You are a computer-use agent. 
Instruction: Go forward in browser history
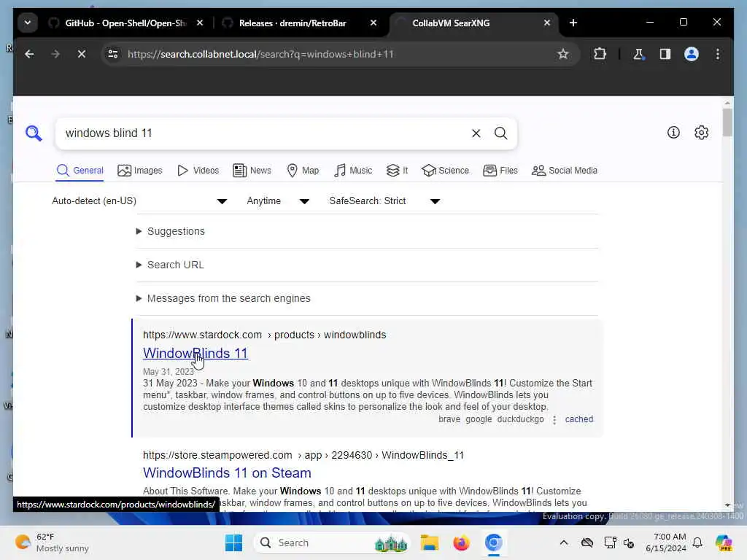point(55,54)
